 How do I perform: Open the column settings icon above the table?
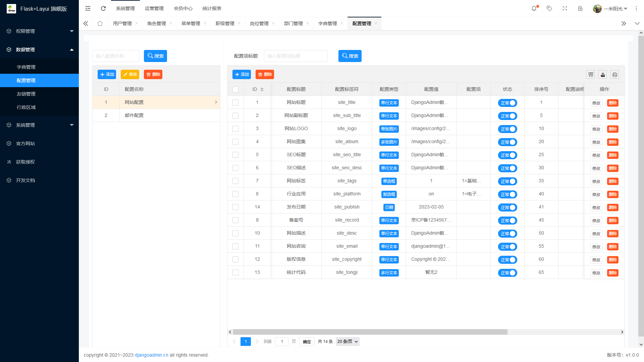pos(591,74)
